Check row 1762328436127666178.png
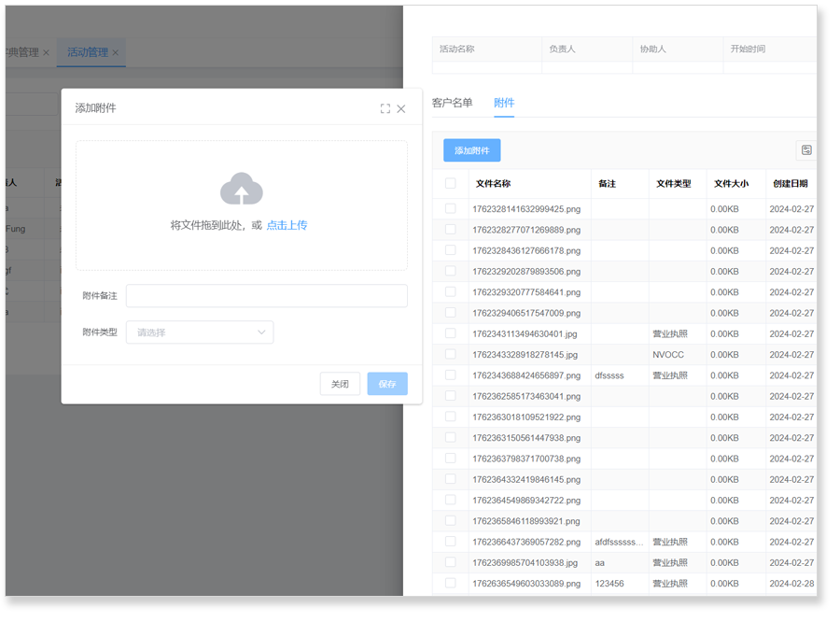 (x=451, y=250)
